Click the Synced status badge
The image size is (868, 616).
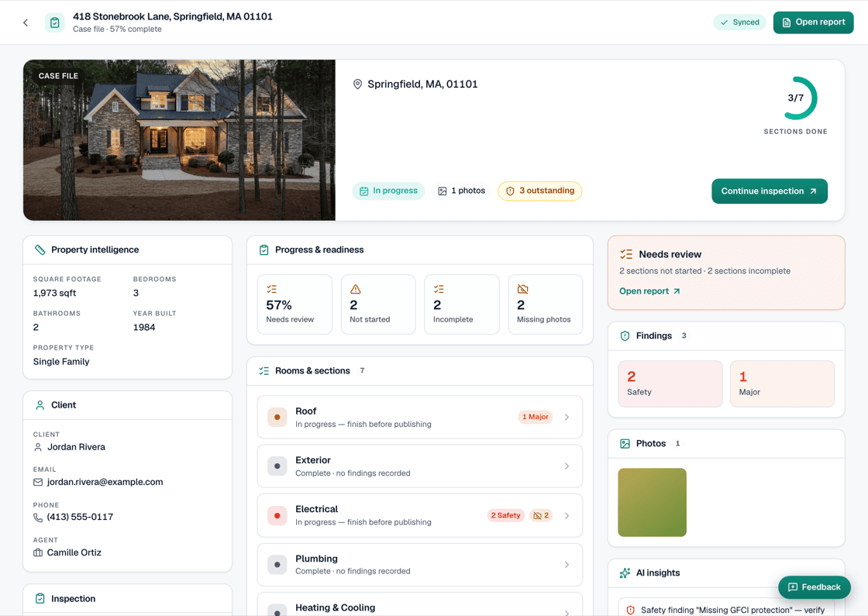coord(739,22)
